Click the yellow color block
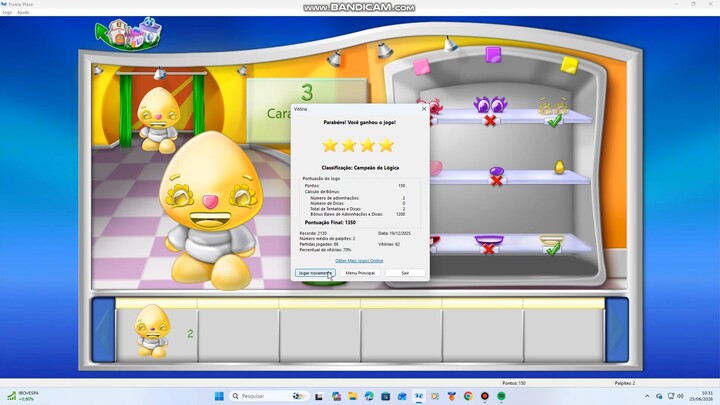Viewport: 720px width, 405px height. [569, 65]
